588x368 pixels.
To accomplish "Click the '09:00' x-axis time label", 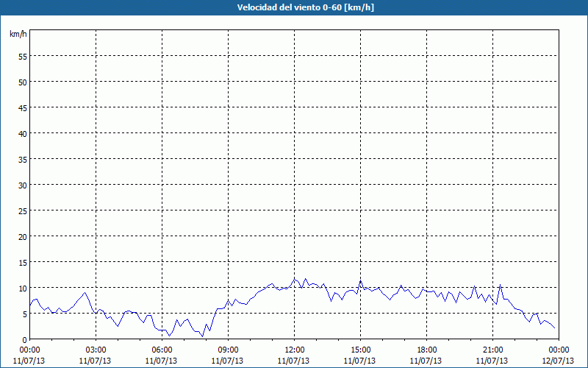I will [228, 350].
